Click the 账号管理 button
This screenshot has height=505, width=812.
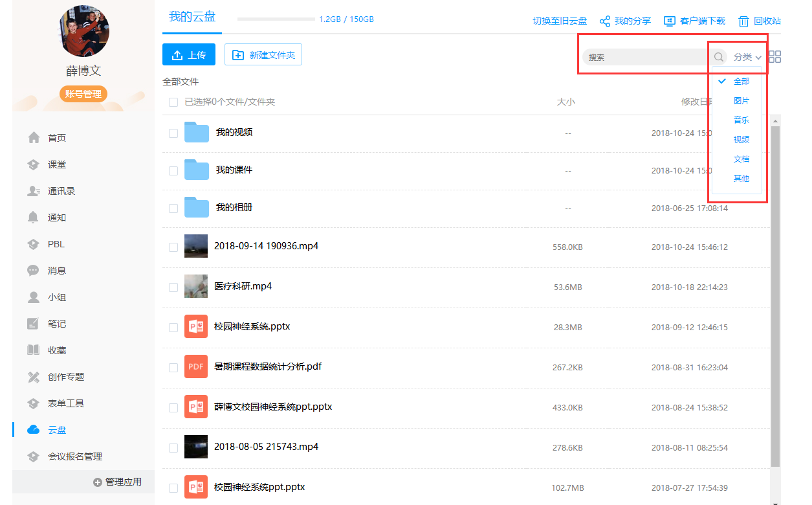(83, 94)
